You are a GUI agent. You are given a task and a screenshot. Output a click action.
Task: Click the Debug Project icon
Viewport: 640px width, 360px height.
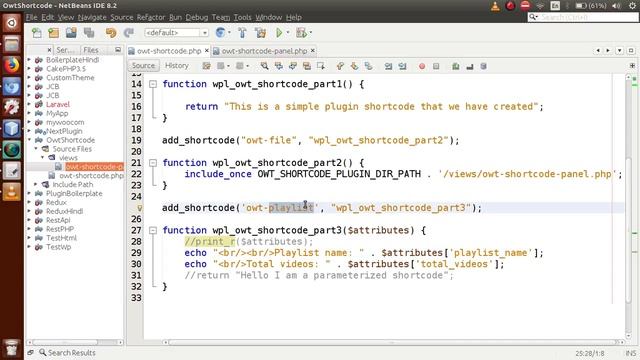(301, 33)
